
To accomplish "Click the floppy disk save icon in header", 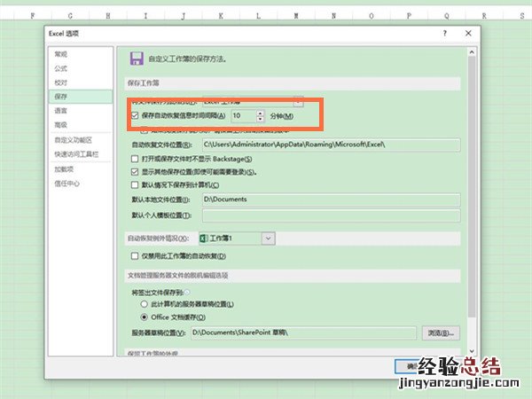I will click(x=137, y=59).
